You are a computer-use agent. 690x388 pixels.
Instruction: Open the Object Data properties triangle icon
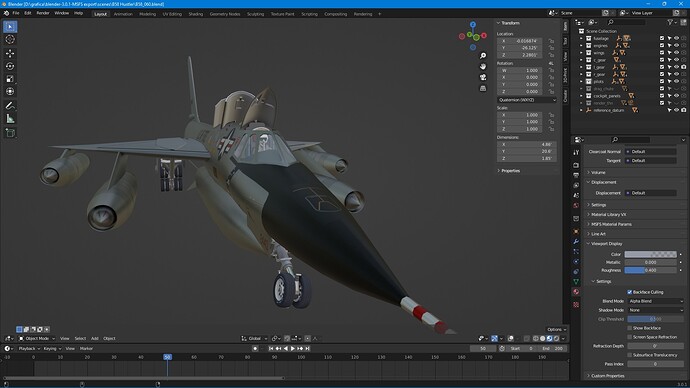[576, 282]
